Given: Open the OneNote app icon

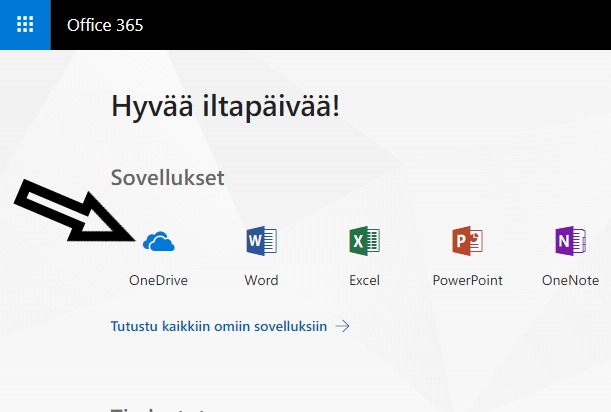Looking at the screenshot, I should 570,241.
